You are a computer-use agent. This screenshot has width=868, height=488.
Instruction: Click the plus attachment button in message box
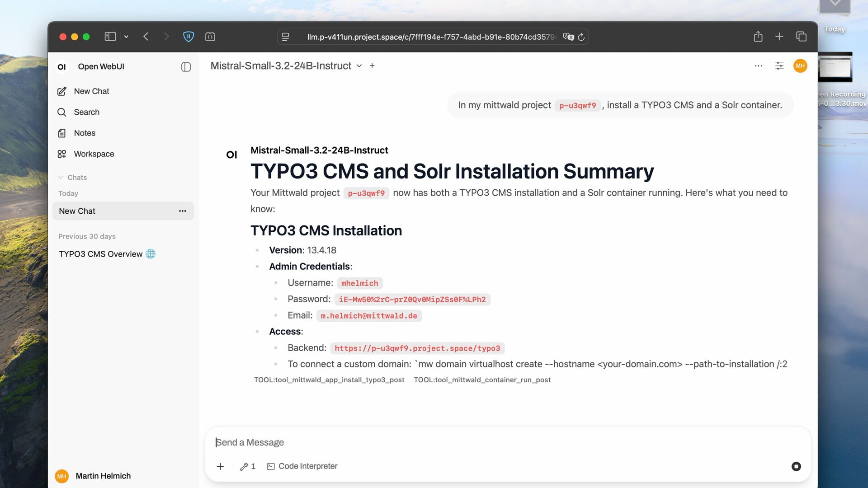[x=220, y=466]
